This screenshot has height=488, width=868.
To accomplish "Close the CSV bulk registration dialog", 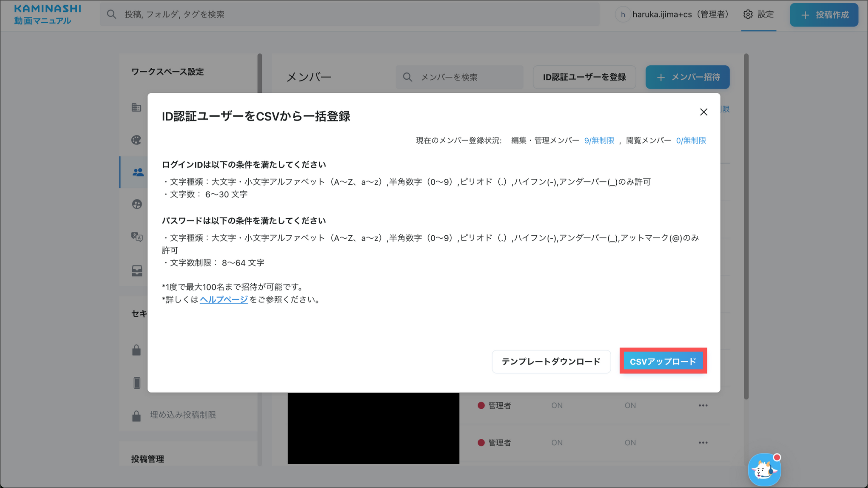I will tap(704, 112).
